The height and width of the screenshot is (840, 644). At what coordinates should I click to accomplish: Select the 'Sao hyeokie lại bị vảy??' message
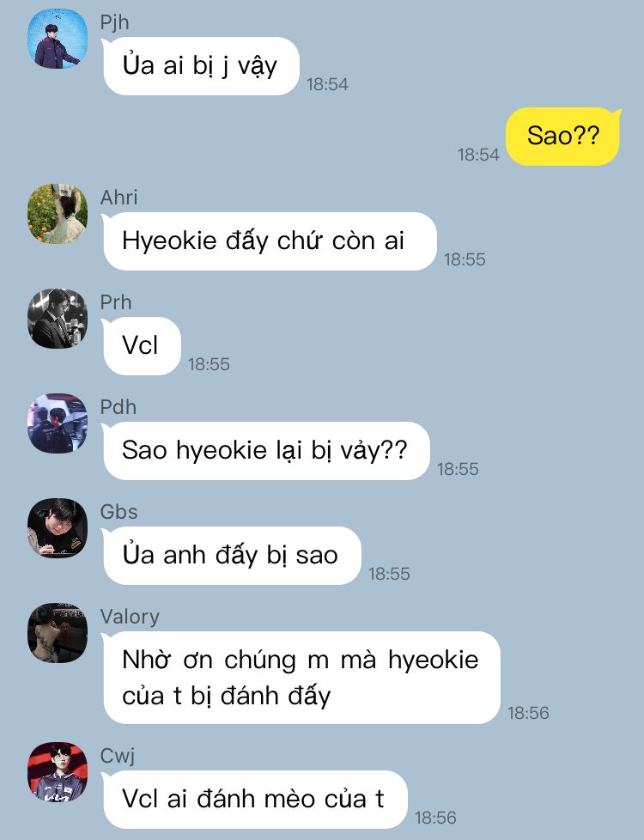coord(265,451)
